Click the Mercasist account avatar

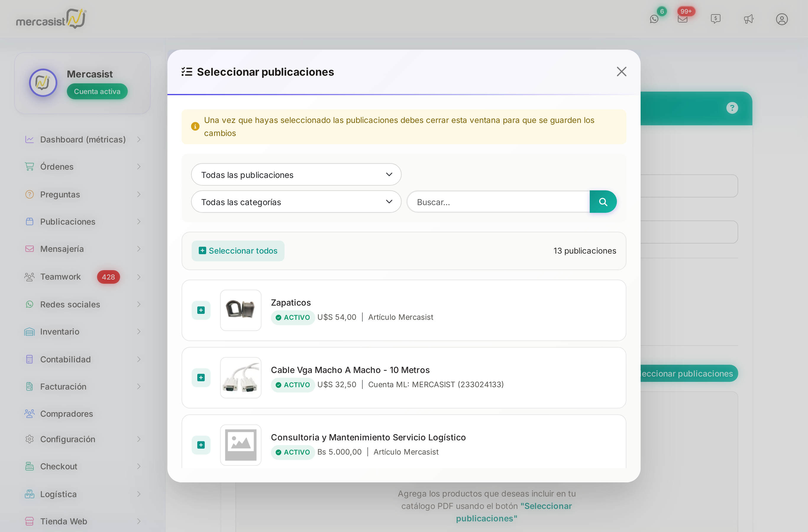pos(43,82)
